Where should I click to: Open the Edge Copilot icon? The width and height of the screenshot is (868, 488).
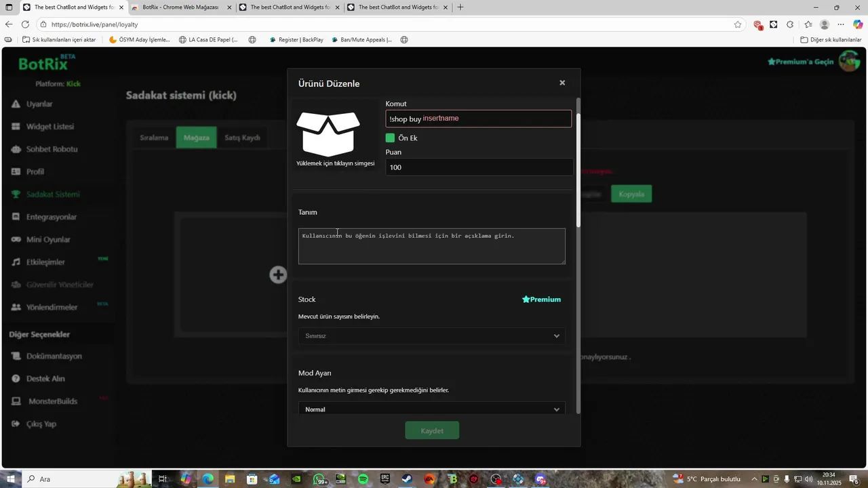[858, 24]
